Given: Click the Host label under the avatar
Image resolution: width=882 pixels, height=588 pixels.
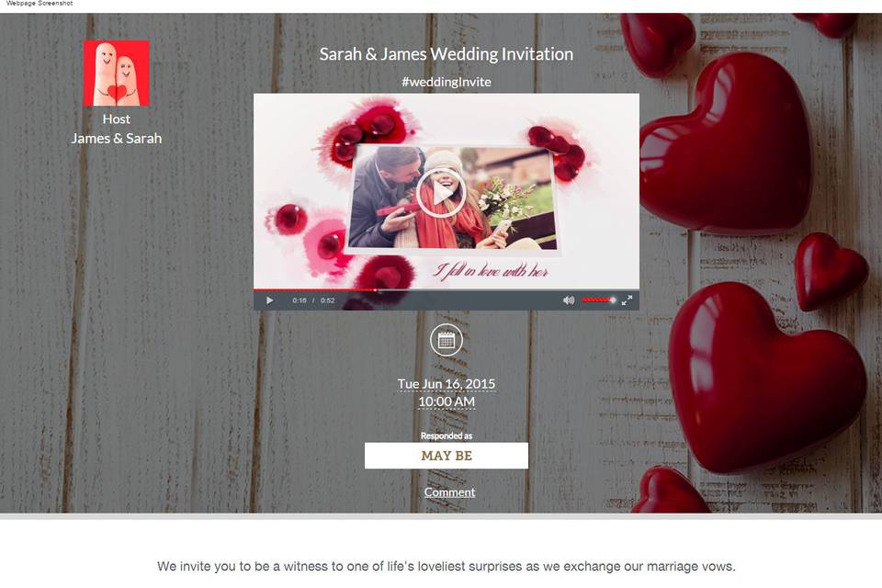Looking at the screenshot, I should pos(117,119).
